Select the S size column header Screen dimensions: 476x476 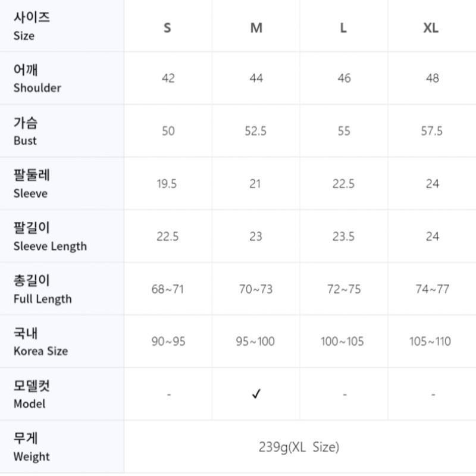[167, 28]
